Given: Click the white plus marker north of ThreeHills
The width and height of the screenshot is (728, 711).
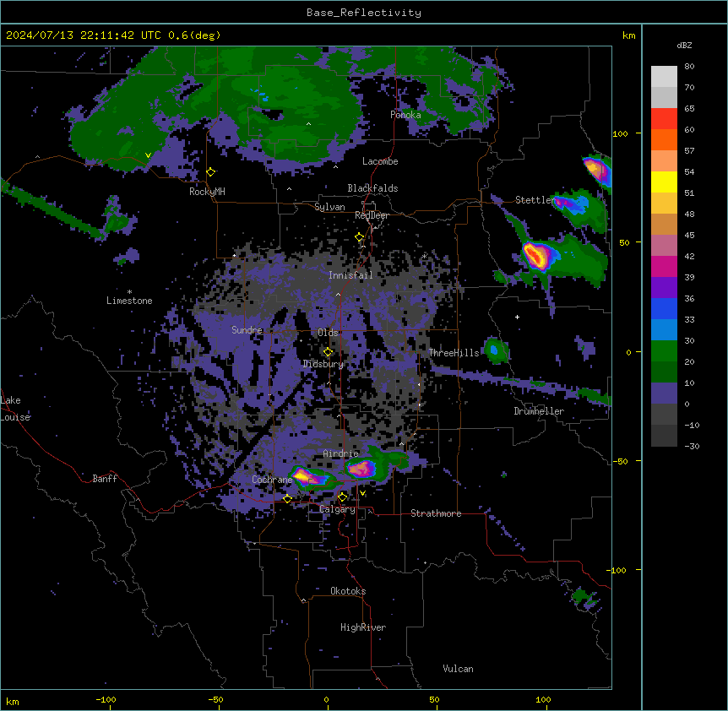Looking at the screenshot, I should [x=517, y=317].
